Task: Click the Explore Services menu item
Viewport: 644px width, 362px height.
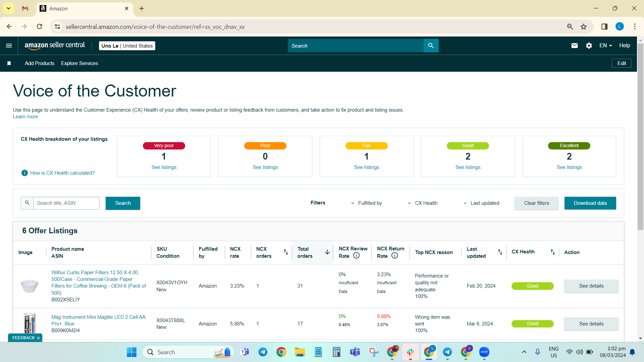Action: click(79, 63)
